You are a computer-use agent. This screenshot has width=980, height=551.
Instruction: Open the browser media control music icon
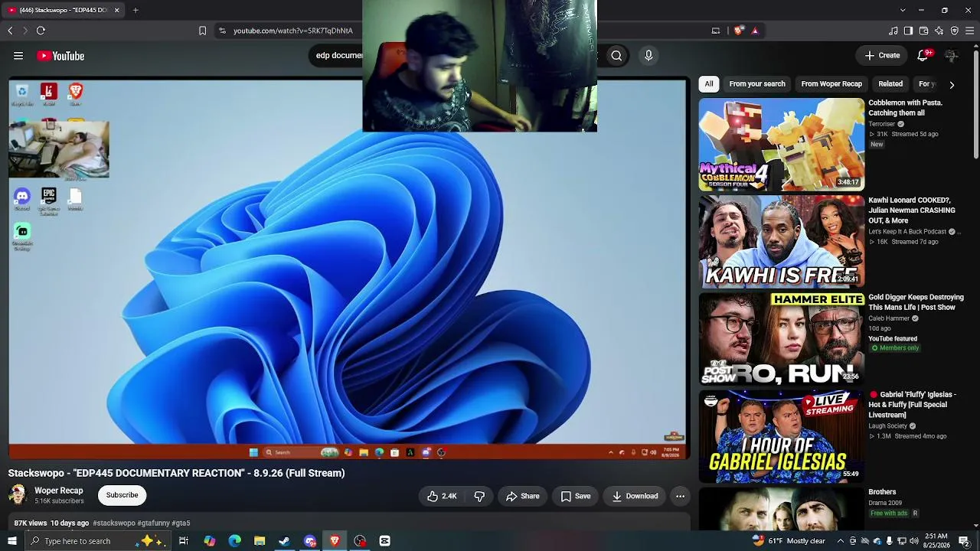coord(893,31)
